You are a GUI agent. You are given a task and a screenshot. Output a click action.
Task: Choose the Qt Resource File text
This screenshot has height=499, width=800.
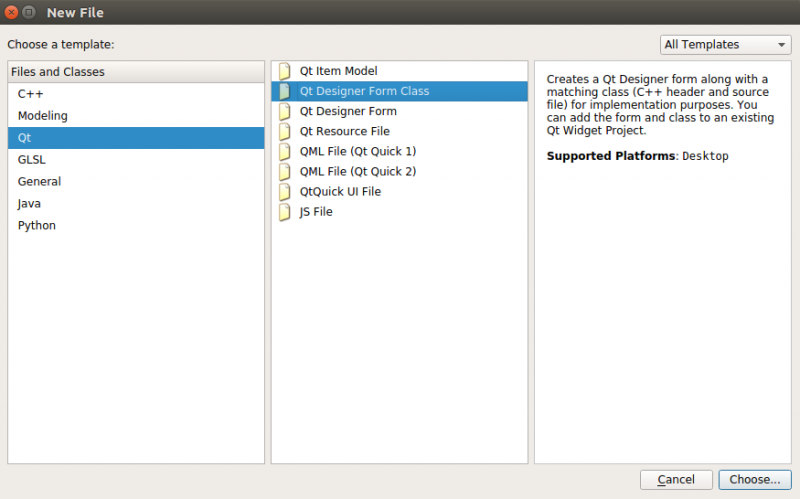pyautogui.click(x=344, y=131)
